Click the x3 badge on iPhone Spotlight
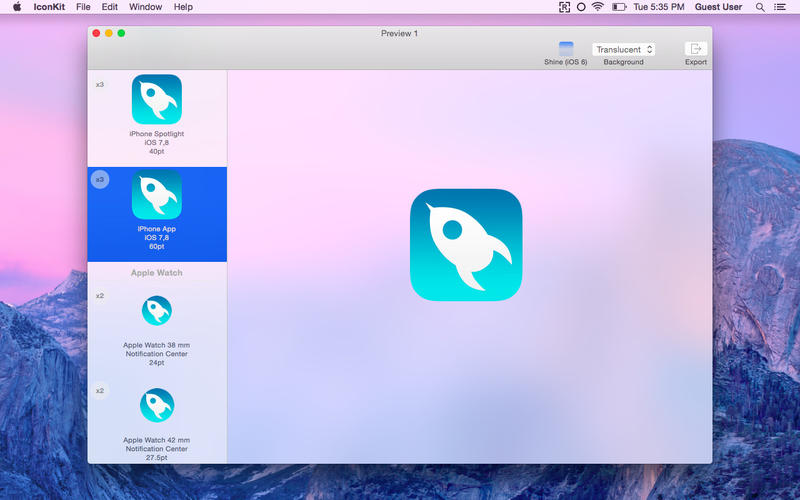Image resolution: width=800 pixels, height=500 pixels. click(100, 85)
